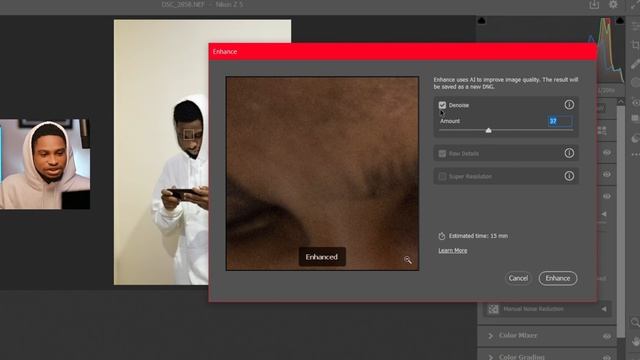Viewport: 640px width, 360px height.
Task: Click the scroll-up arrow of the edit panel
Action: click(x=620, y=101)
